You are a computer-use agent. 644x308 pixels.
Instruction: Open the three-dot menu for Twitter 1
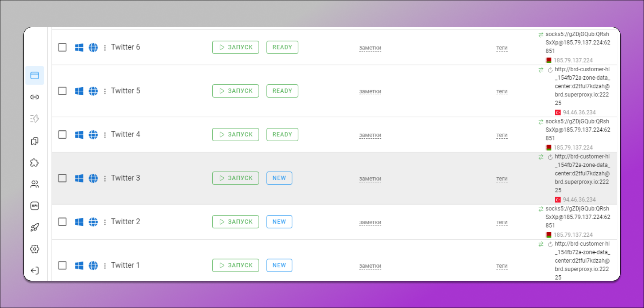coord(105,266)
